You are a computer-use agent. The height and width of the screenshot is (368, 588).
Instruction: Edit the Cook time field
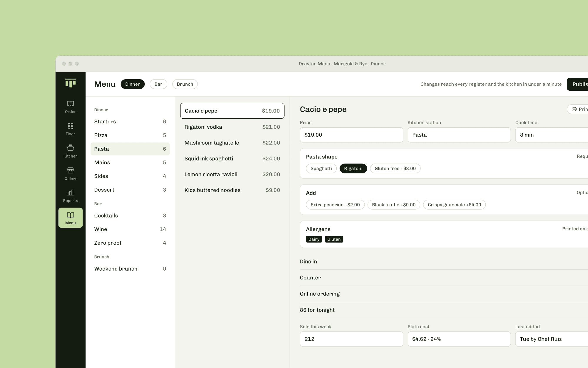tap(552, 135)
